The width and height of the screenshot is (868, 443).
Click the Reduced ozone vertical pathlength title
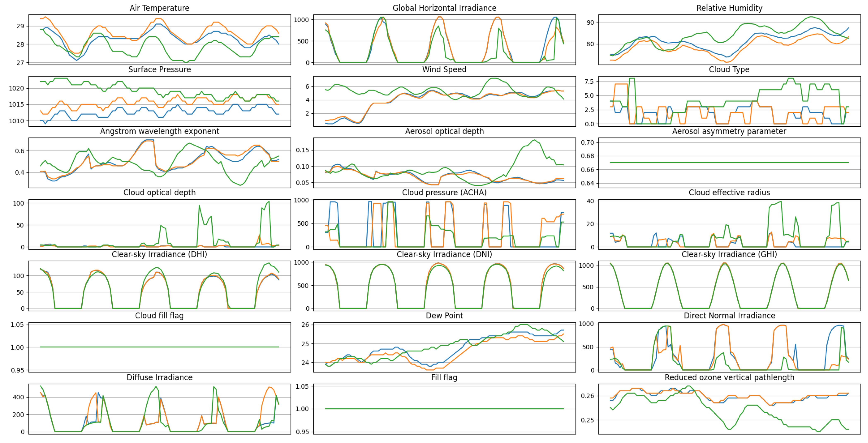point(729,377)
